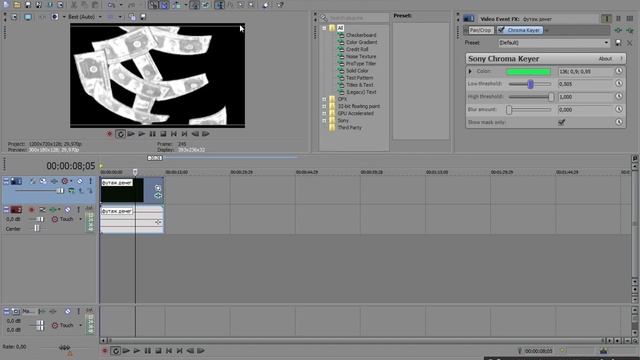Screen dimensions: 640x360
Task: Open audio track 2 Touch automation dropdown
Action: (x=80, y=219)
